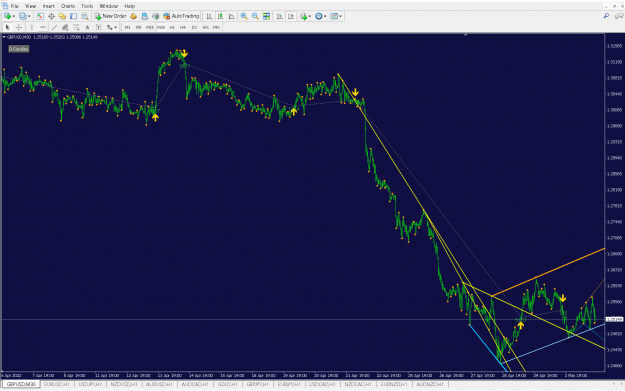Open the Market Watch window icon
This screenshot has height=391, width=625.
[x=40, y=16]
